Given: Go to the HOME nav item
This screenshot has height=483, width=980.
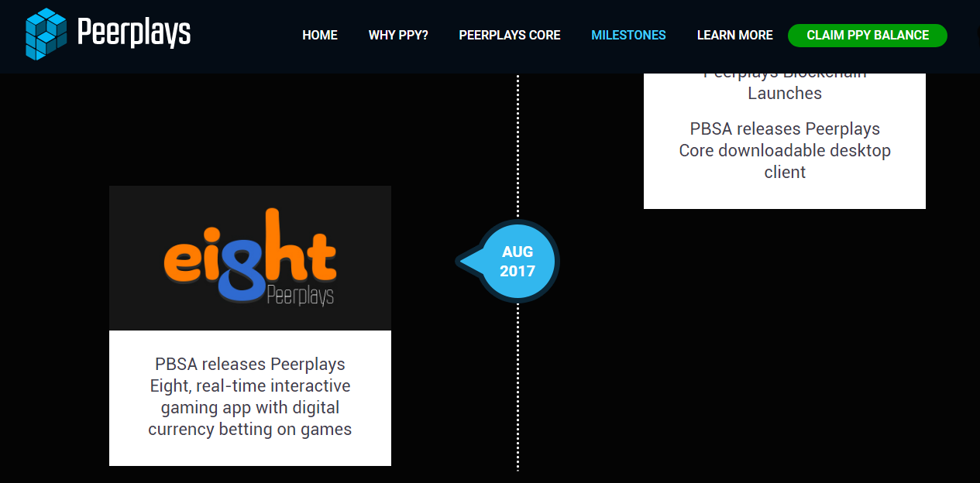Looking at the screenshot, I should [x=320, y=36].
